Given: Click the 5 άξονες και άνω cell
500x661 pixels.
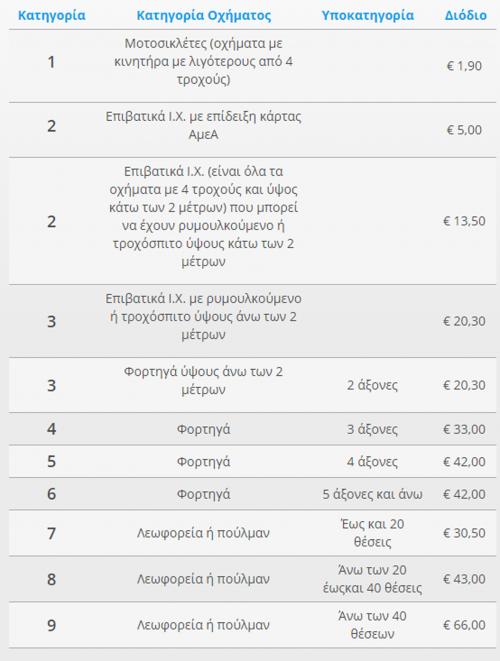Looking at the screenshot, I should (x=372, y=494).
